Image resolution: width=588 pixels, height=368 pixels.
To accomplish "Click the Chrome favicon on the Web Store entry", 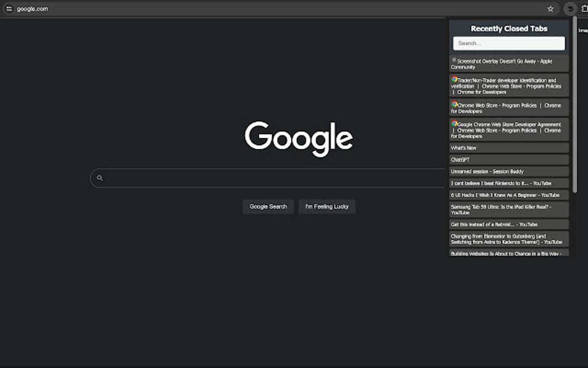I will coord(453,105).
